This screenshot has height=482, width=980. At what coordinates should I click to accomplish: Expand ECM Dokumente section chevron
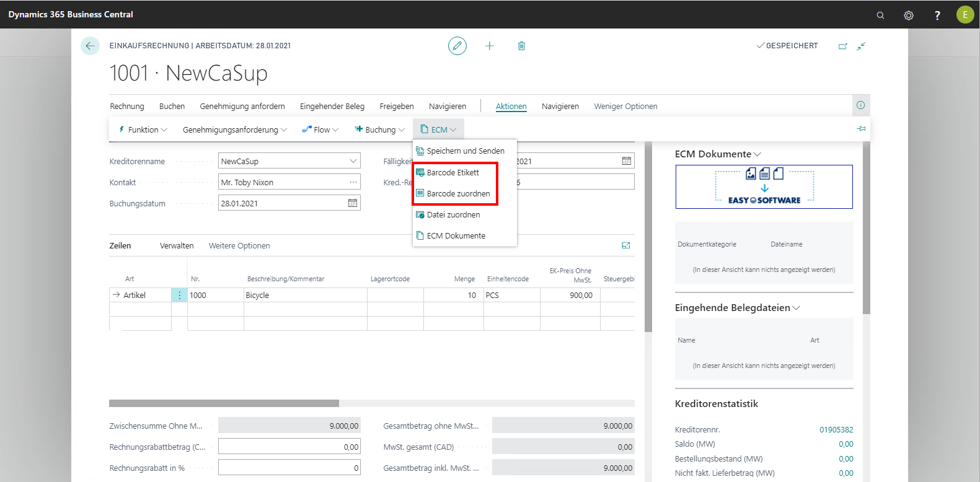[757, 154]
